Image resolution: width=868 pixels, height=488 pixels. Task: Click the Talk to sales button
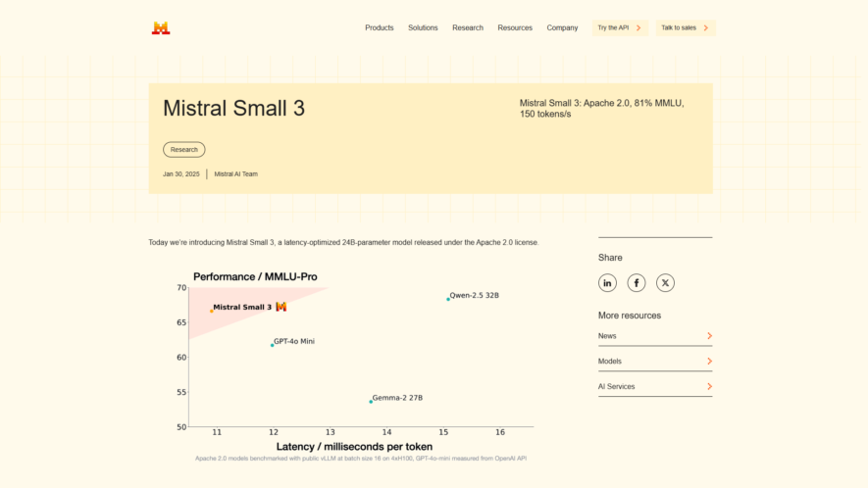686,27
